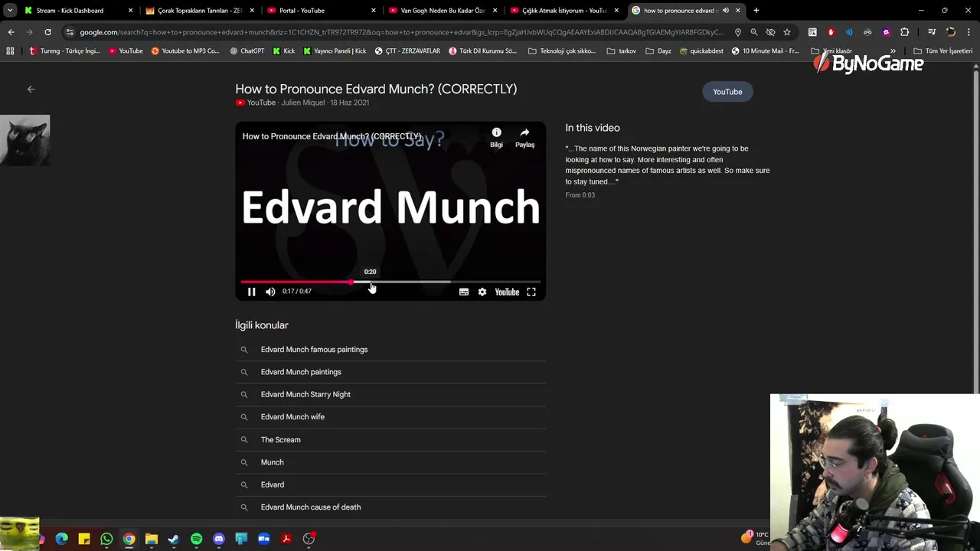Open WhatsApp from taskbar
This screenshot has width=980, height=551.
tap(106, 539)
